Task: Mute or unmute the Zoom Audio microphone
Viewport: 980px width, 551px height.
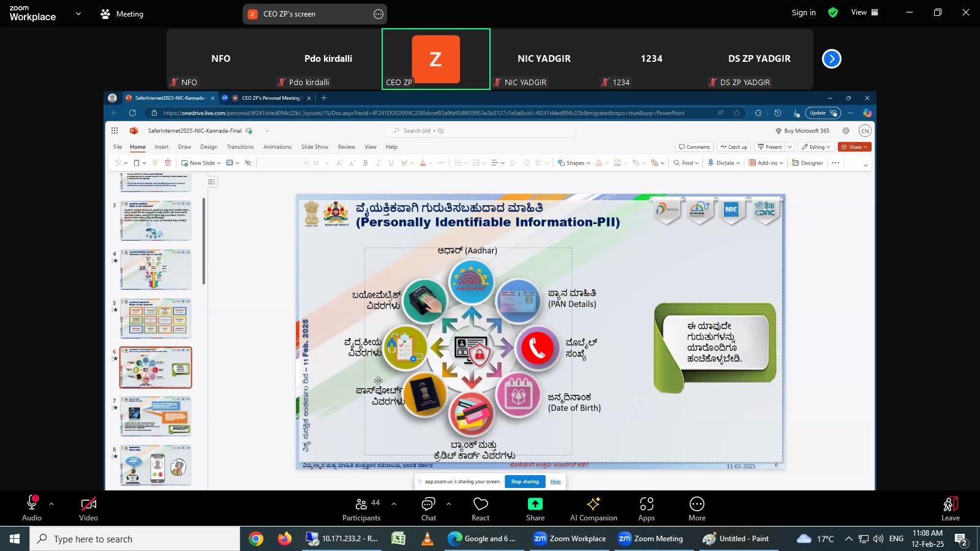Action: (x=32, y=509)
